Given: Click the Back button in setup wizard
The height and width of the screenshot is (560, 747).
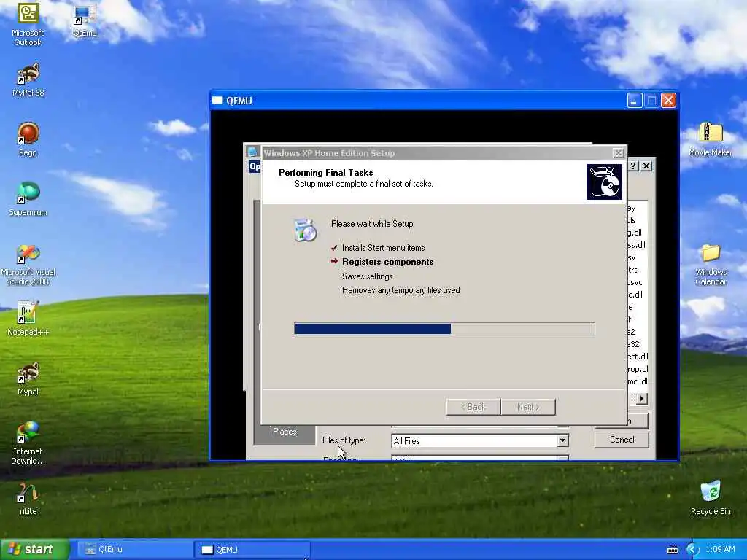Looking at the screenshot, I should point(473,407).
